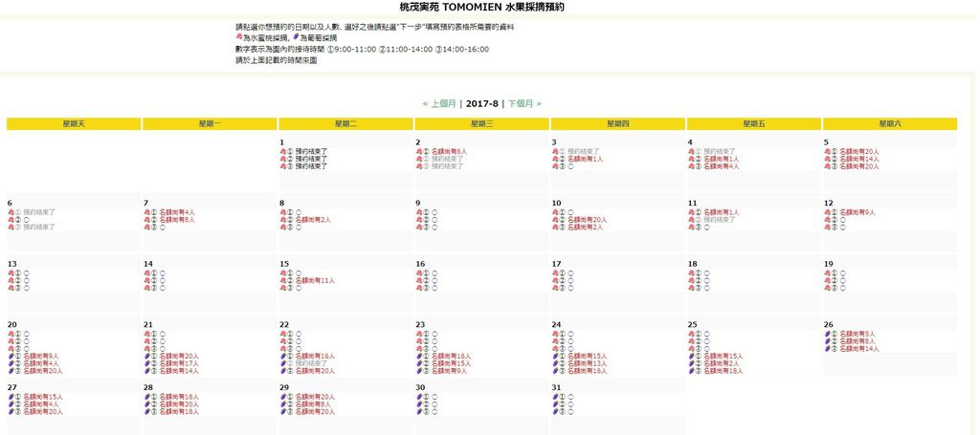The width and height of the screenshot is (980, 435).
Task: Click grape icon for slot ① on August 26
Action: (x=827, y=334)
